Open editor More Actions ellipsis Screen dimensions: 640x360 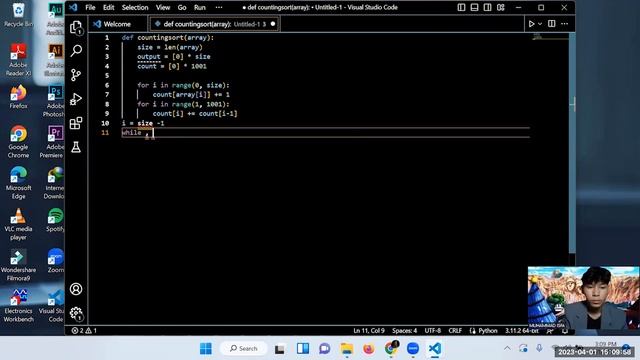click(564, 24)
